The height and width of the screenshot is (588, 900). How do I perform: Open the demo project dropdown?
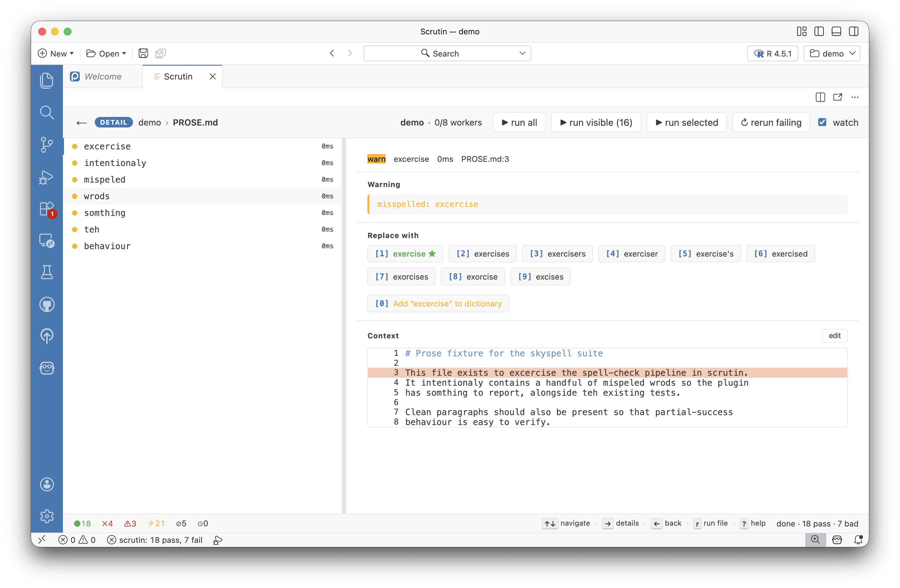832,53
